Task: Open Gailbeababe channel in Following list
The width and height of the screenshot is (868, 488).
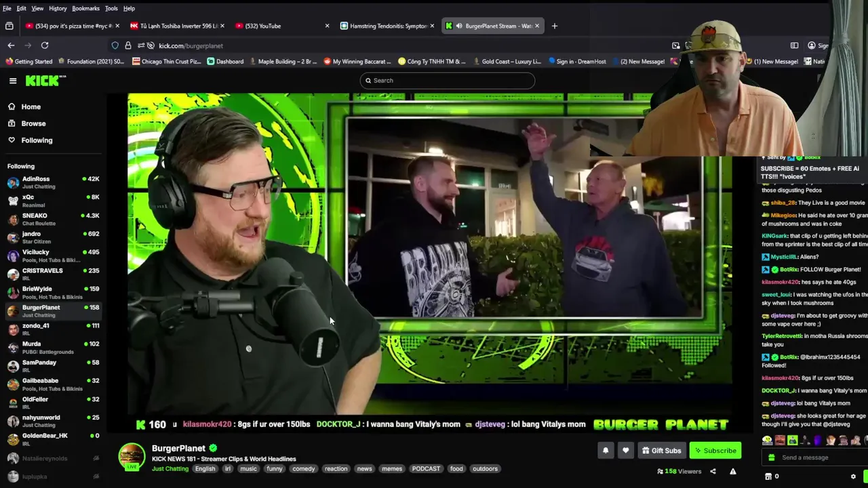Action: 53,383
